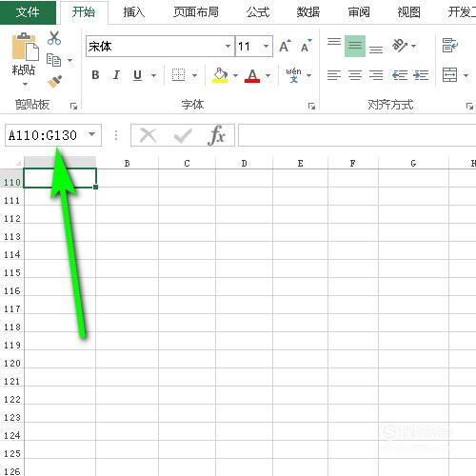Viewport: 476px width, 476px height.
Task: Switch to the 插入 Insert tab
Action: pos(134,12)
